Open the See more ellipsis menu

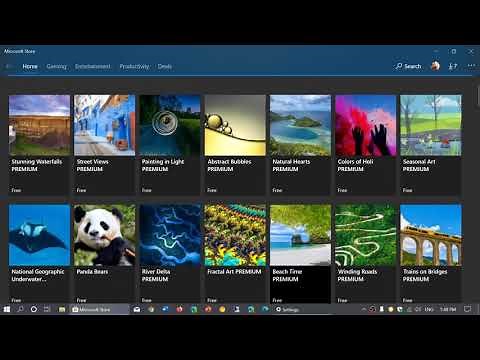tap(471, 66)
